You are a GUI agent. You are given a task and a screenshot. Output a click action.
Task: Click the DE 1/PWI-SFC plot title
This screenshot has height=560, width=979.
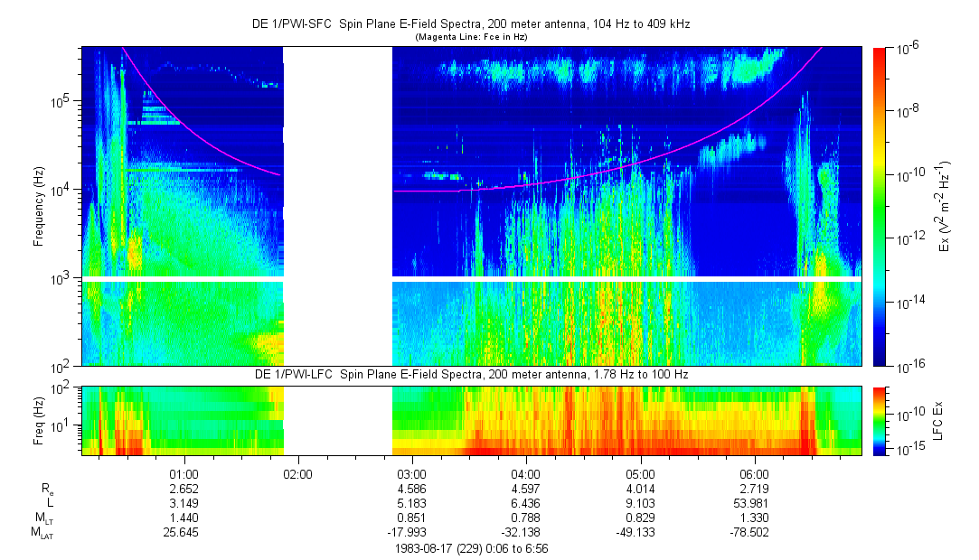[470, 24]
